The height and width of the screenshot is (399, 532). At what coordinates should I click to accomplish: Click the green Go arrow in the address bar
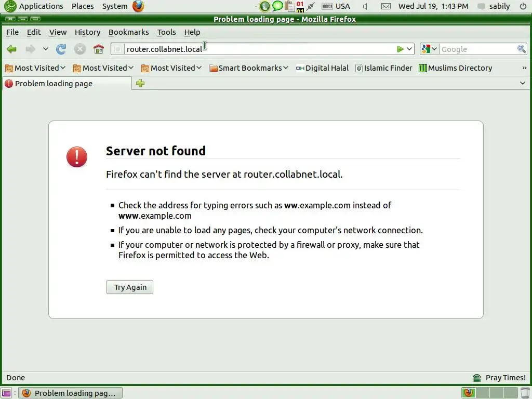[x=401, y=49]
